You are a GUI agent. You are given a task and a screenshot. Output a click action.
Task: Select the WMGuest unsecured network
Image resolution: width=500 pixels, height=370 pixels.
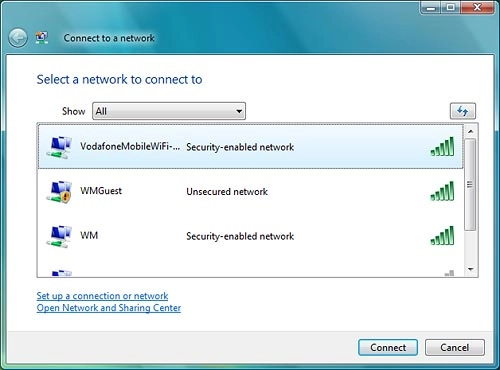[251, 191]
